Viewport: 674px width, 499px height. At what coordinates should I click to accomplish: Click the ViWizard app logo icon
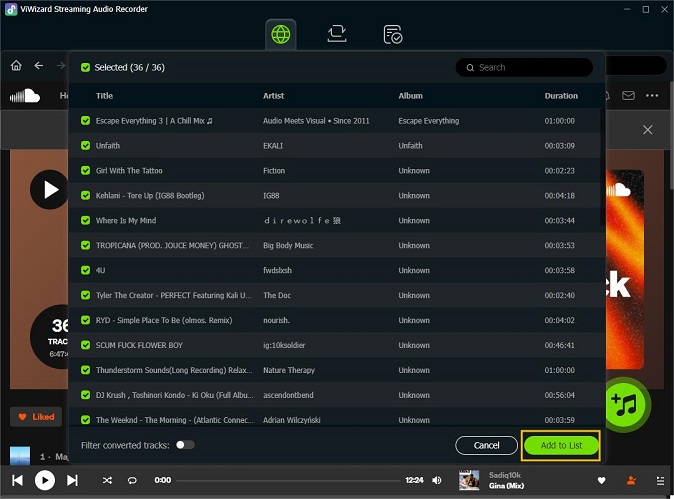pos(11,9)
